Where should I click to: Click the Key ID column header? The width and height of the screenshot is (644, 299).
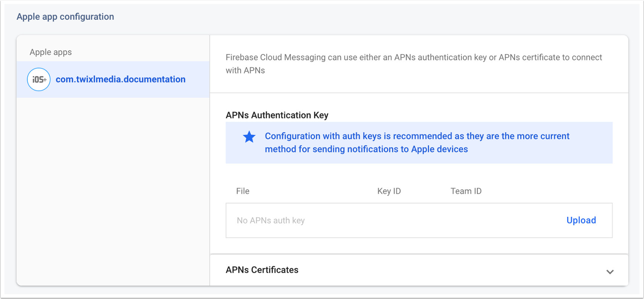point(389,191)
